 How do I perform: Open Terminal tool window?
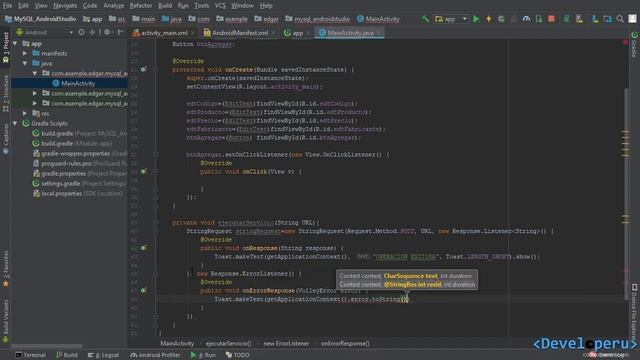[x=31, y=355]
